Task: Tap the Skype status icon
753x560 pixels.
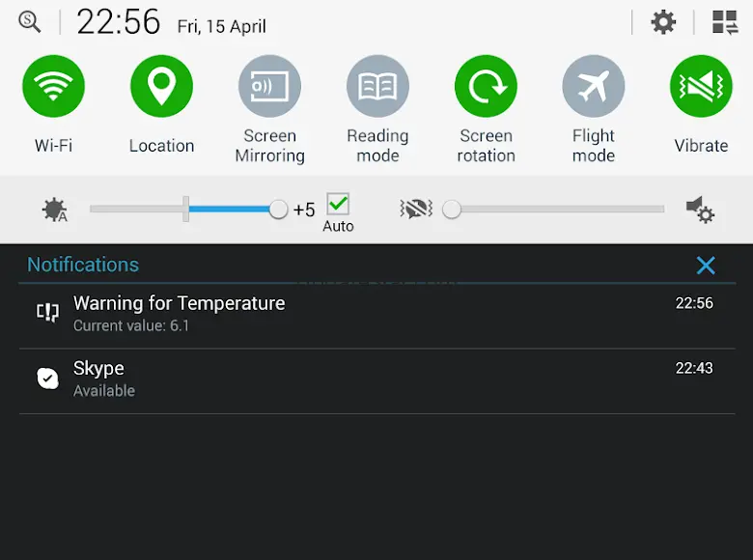Action: coord(48,378)
